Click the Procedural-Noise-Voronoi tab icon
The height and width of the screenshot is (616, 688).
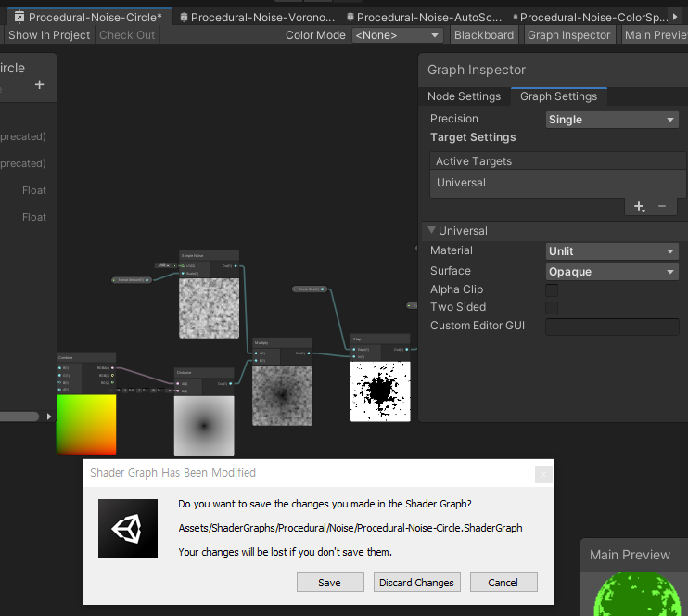(x=184, y=17)
